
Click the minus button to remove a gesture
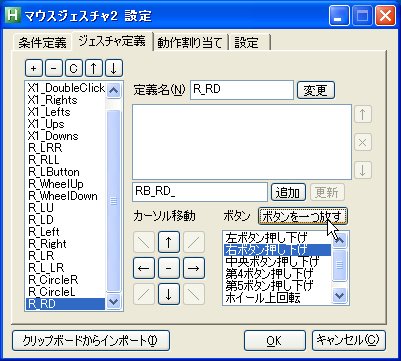point(54,69)
